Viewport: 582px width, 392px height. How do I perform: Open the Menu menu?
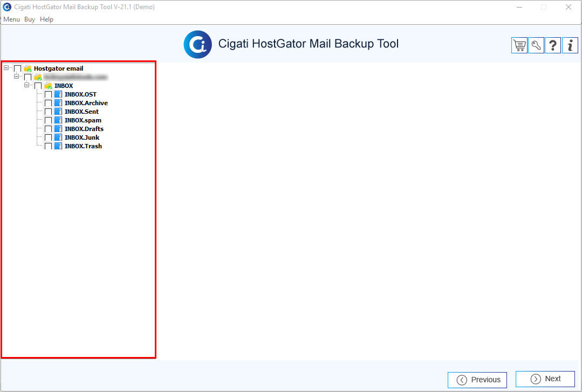point(11,19)
